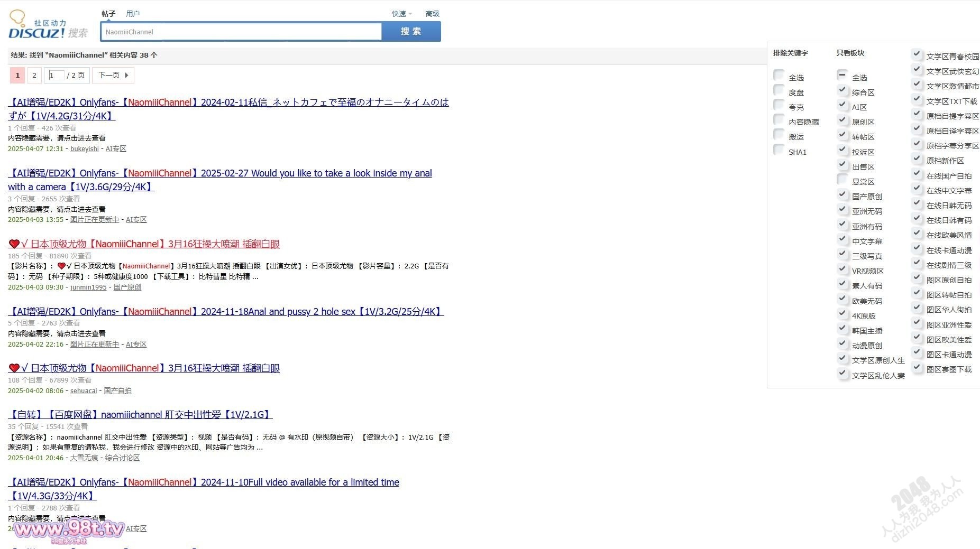The width and height of the screenshot is (980, 549).
Task: Go to 下一页 next page
Action: [113, 75]
